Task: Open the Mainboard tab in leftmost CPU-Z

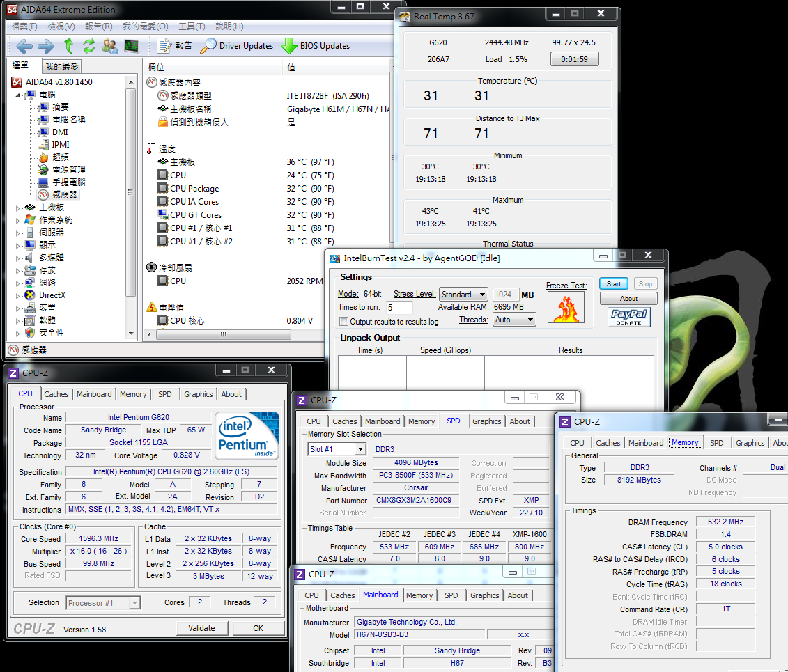Action: [94, 394]
